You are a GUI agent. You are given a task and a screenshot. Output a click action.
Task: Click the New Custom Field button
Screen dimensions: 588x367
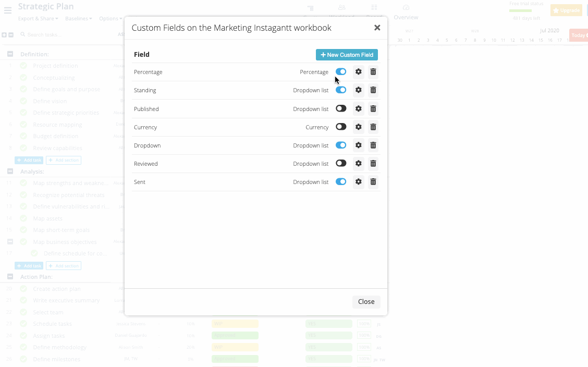point(347,54)
